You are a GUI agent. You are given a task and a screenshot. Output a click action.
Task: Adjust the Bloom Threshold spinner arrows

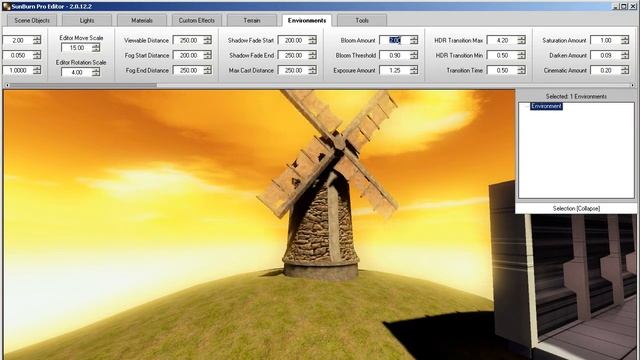click(414, 55)
